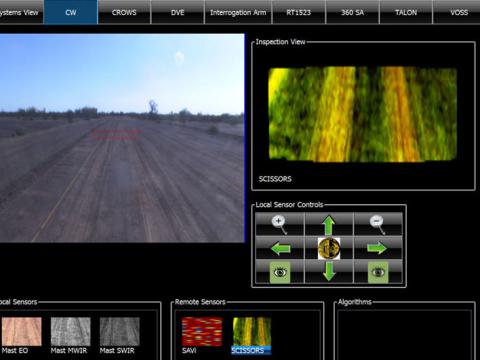This screenshot has height=360, width=480.
Task: Select the DVE tab
Action: click(x=177, y=12)
